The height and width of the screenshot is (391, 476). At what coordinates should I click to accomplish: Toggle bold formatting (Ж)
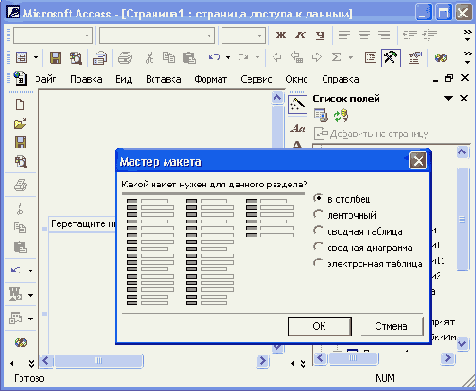(281, 35)
